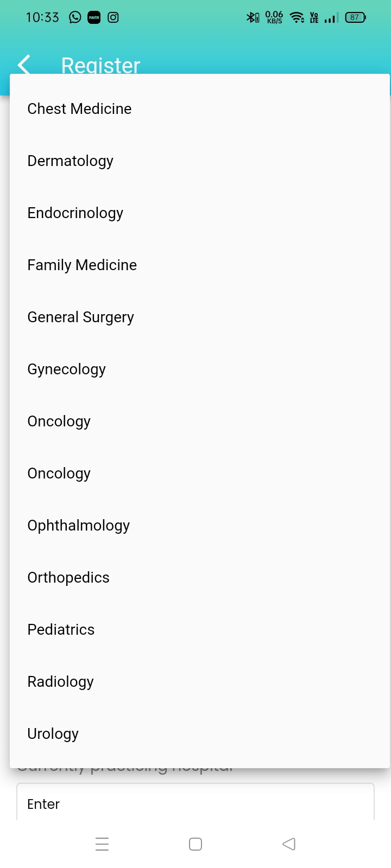Tap the Instagram status bar icon
This screenshot has width=391, height=868.
point(113,17)
